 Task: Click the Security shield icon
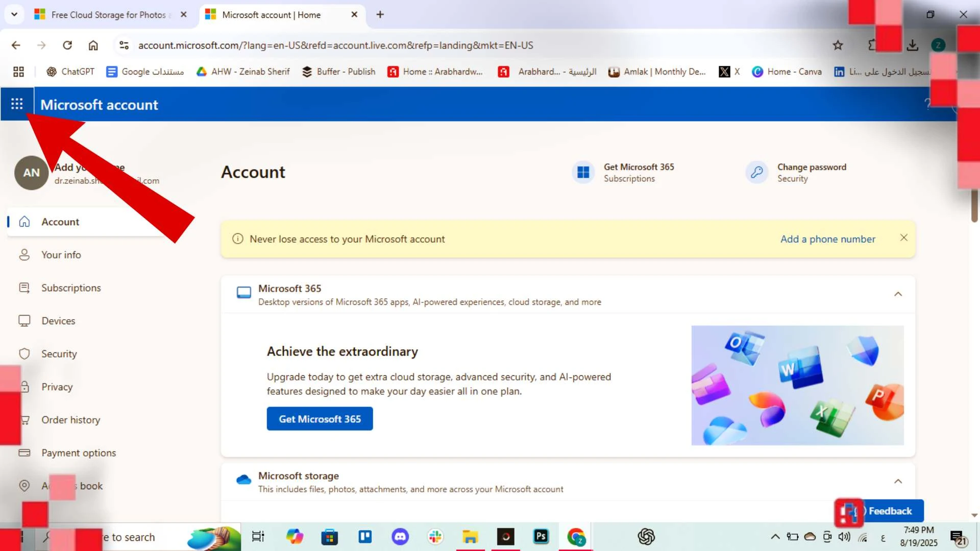coord(24,354)
